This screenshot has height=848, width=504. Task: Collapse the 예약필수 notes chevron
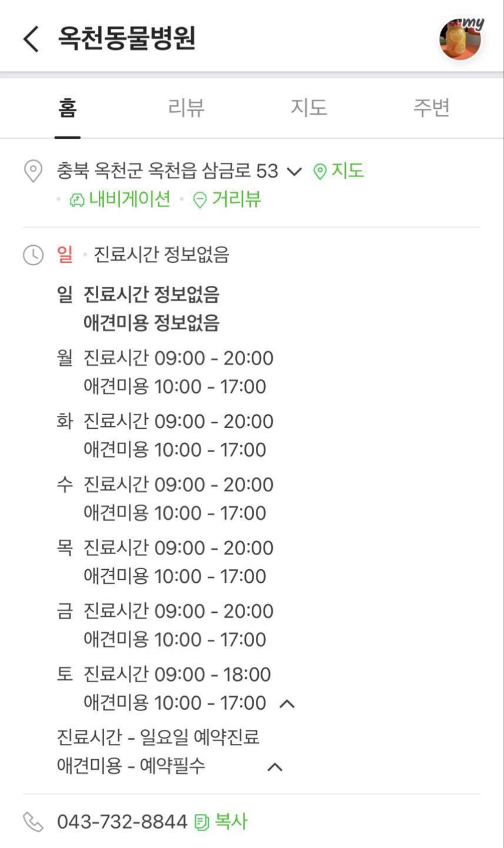click(x=275, y=767)
